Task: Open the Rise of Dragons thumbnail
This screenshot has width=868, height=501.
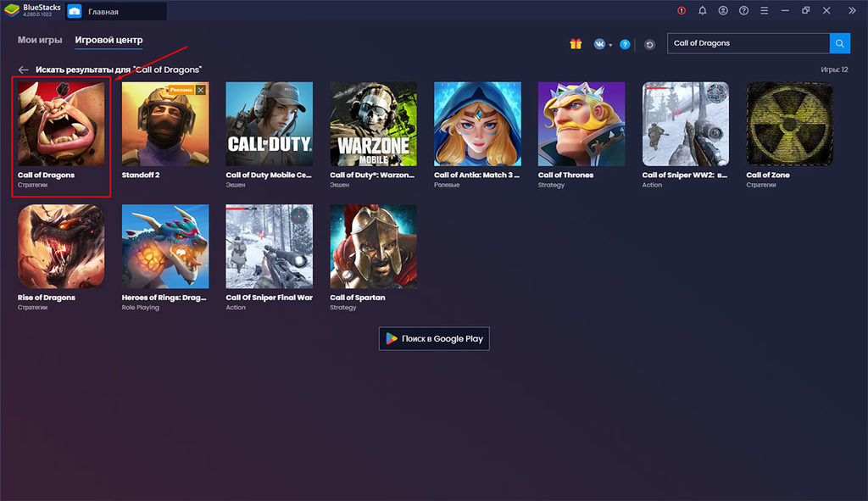Action: (61, 247)
